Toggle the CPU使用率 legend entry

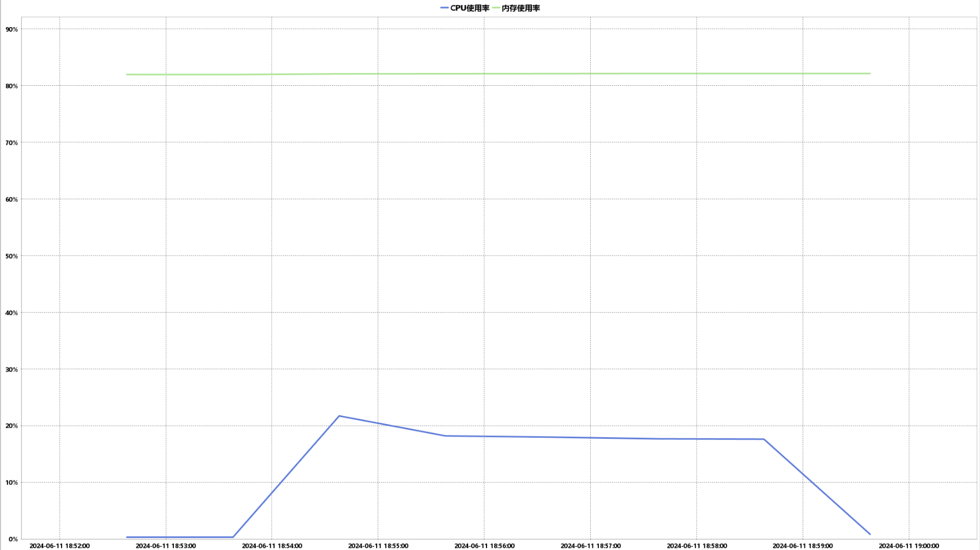coord(465,8)
